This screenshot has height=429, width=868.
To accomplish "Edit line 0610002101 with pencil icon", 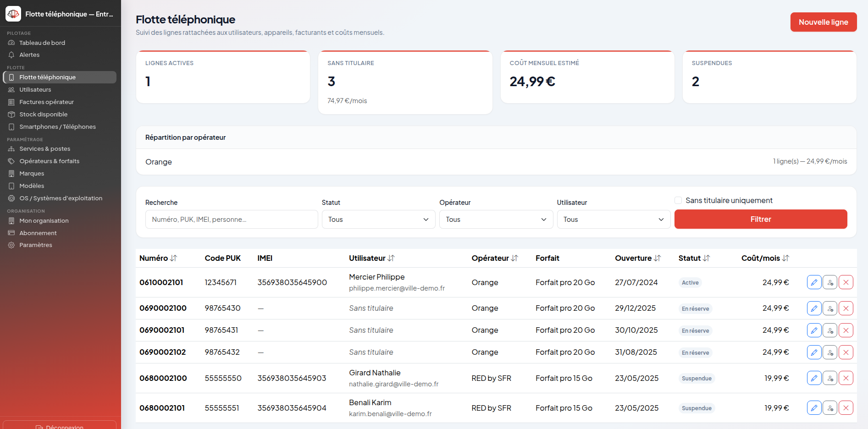I will coord(814,282).
